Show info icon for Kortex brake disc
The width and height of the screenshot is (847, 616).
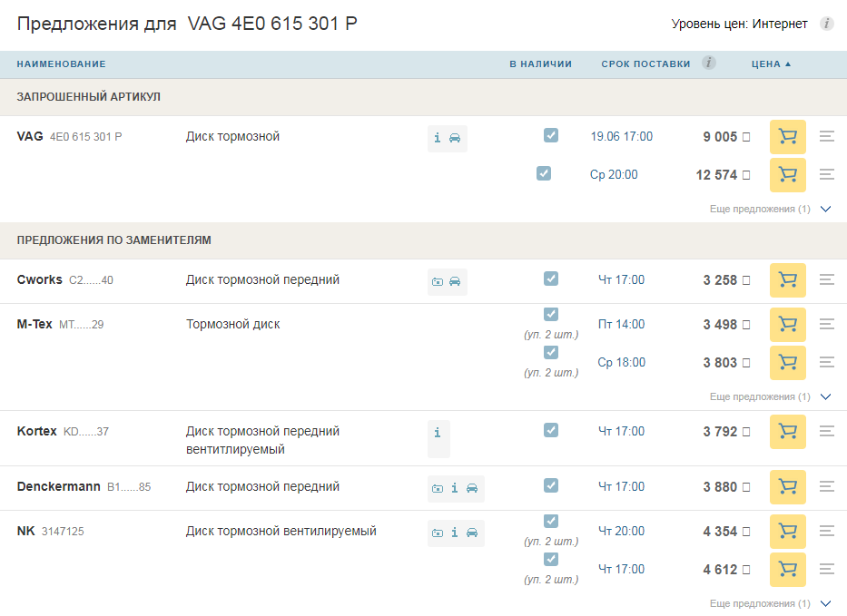[x=438, y=433]
